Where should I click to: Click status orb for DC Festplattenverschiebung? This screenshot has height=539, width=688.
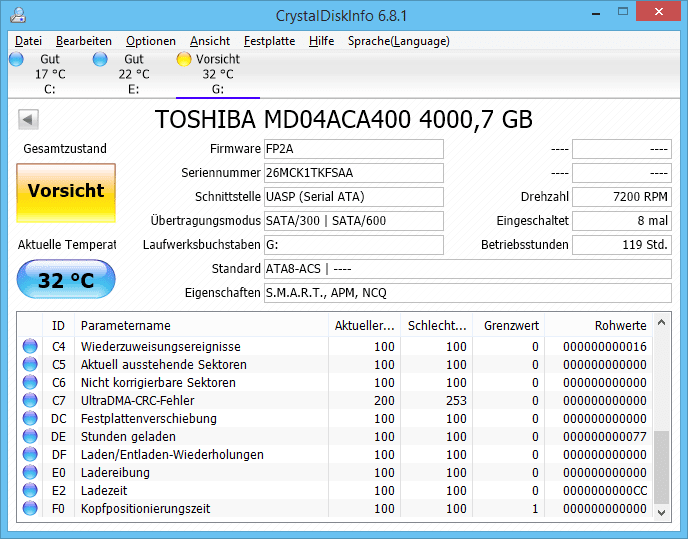point(30,418)
